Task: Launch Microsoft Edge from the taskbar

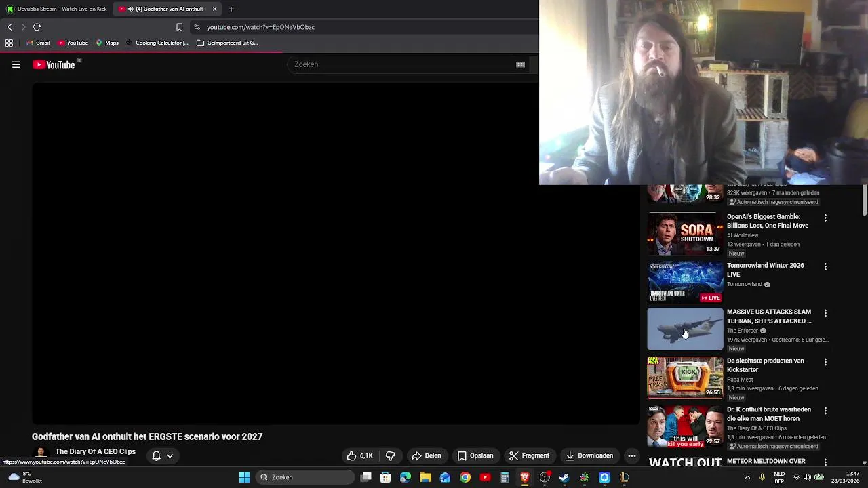Action: [406, 477]
